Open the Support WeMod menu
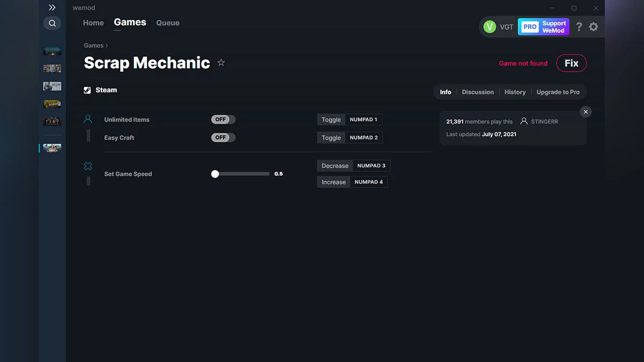The image size is (644, 362). point(544,26)
